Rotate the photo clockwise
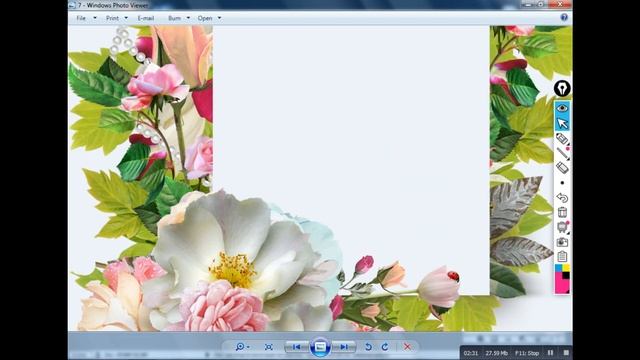The height and width of the screenshot is (360, 640). (385, 347)
